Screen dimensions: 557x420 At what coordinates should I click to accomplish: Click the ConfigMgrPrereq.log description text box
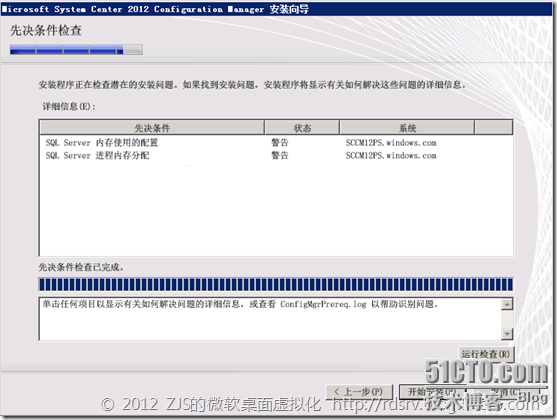tap(270, 319)
